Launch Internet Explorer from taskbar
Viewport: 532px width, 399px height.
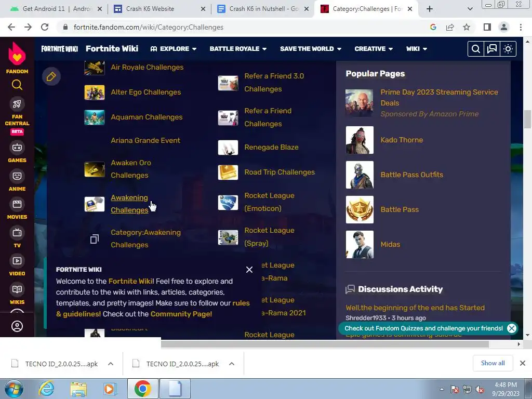coord(46,389)
